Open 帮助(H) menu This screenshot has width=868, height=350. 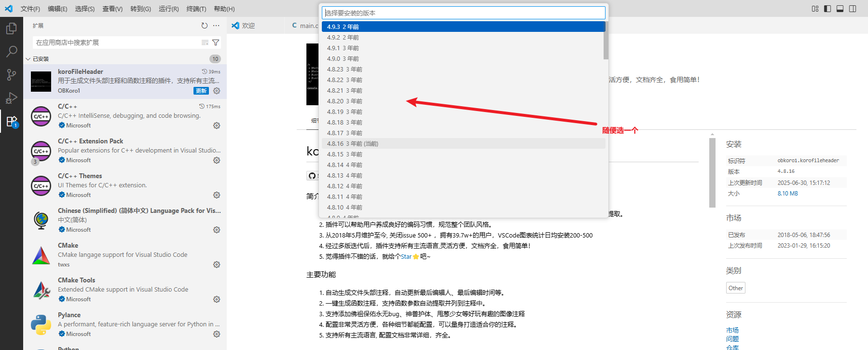click(224, 9)
